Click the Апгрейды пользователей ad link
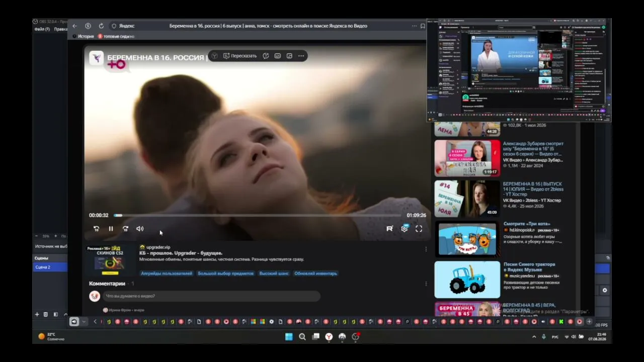Screen dimensions: 644x362 tap(167, 274)
